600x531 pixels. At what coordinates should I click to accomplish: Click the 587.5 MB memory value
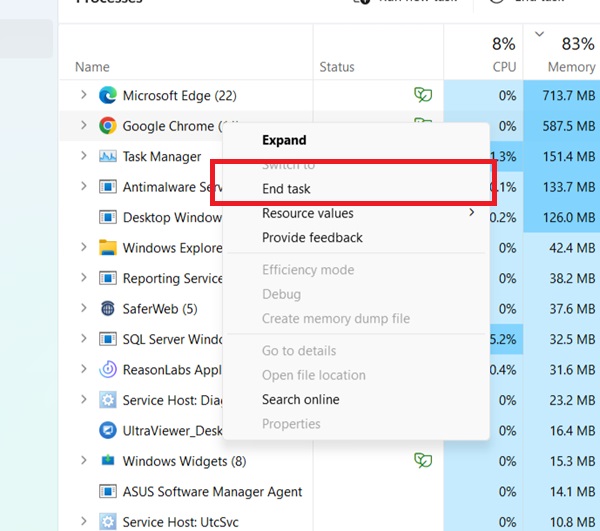pyautogui.click(x=569, y=126)
